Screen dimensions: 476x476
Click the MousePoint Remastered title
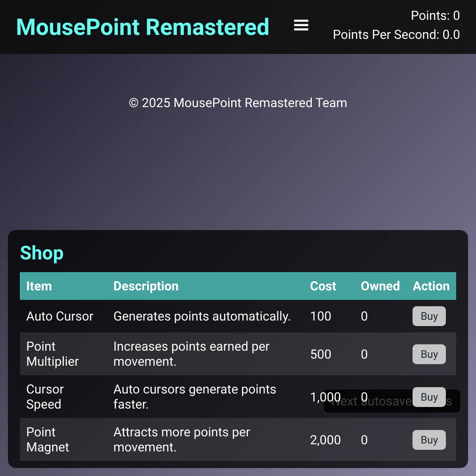[x=143, y=27]
